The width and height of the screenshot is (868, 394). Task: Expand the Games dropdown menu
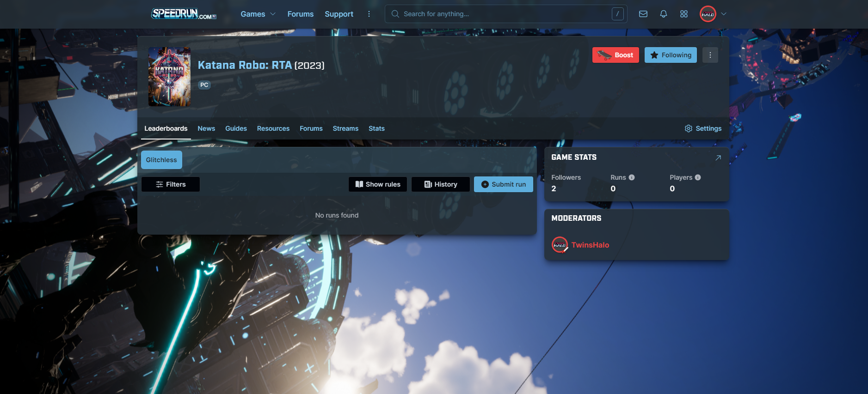pyautogui.click(x=258, y=14)
